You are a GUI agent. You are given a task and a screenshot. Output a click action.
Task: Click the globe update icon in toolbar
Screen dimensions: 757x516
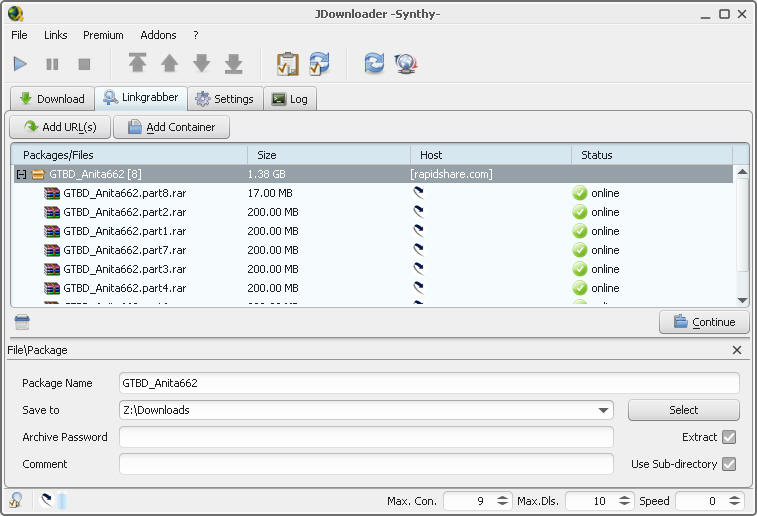click(405, 64)
